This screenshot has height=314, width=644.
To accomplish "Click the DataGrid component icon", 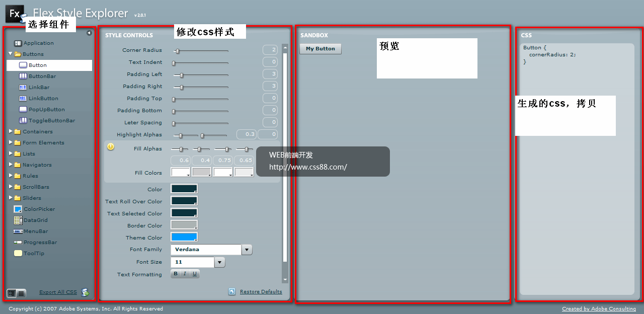I will click(x=18, y=220).
